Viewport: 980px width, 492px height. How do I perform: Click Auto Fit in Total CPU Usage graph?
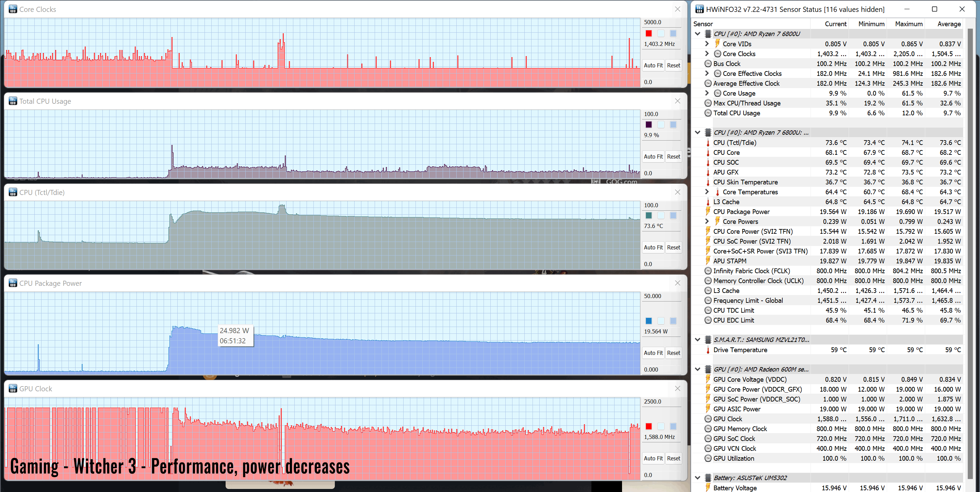pos(653,157)
